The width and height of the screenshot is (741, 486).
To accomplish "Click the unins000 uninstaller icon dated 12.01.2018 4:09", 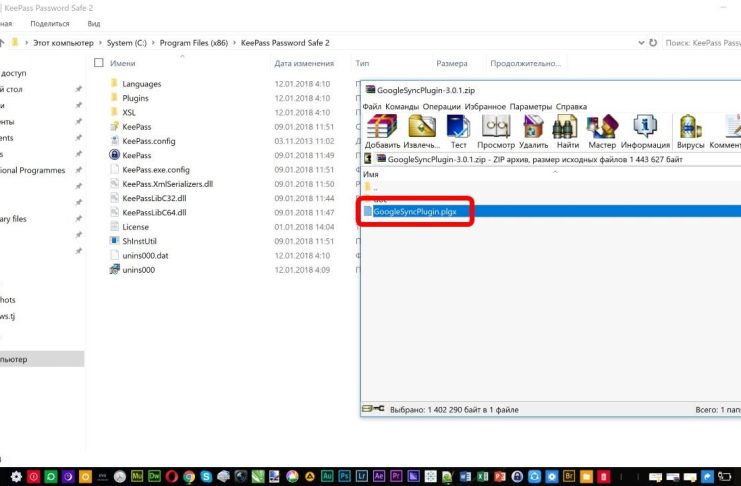I will (x=114, y=269).
